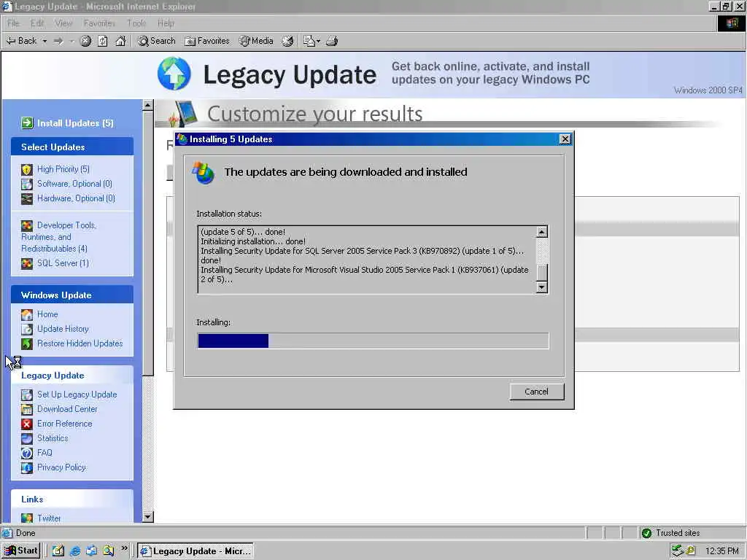Open the Privacy Policy link
This screenshot has width=747, height=560.
[x=61, y=467]
